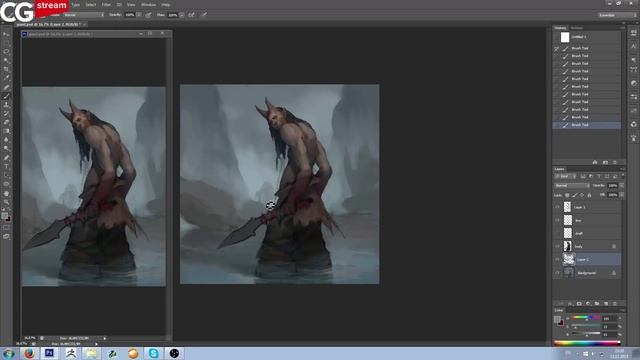Select the Brush tool in toolbox
The width and height of the screenshot is (640, 360).
6,96
